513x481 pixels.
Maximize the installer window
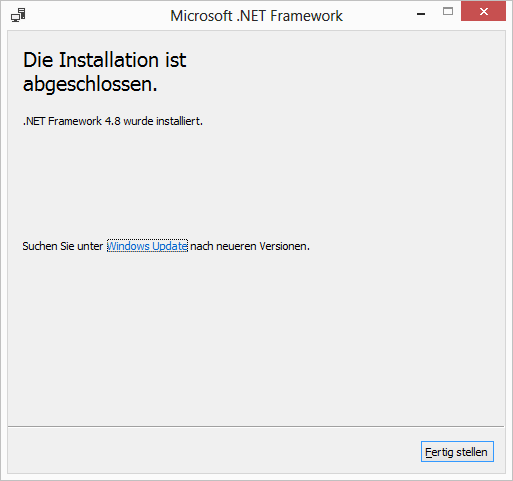pos(448,12)
